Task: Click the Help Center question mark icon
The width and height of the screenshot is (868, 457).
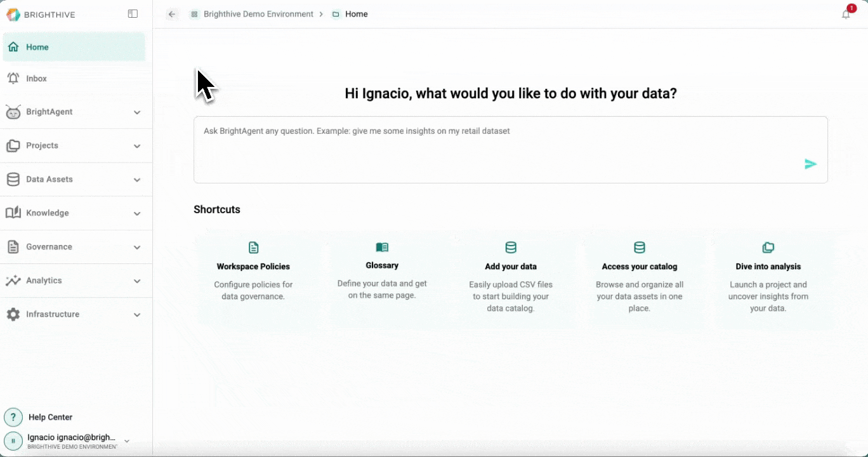Action: tap(13, 417)
